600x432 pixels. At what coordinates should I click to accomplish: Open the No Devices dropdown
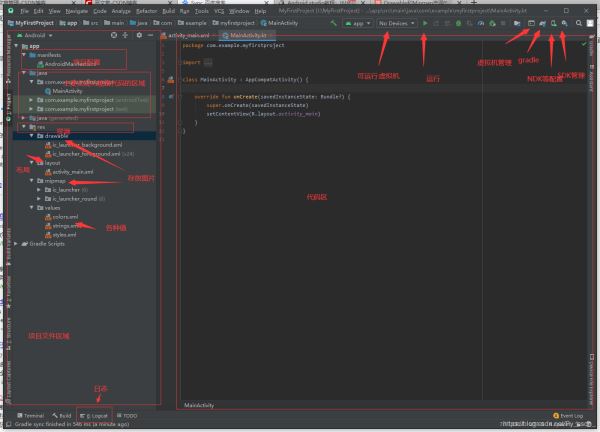tap(394, 22)
